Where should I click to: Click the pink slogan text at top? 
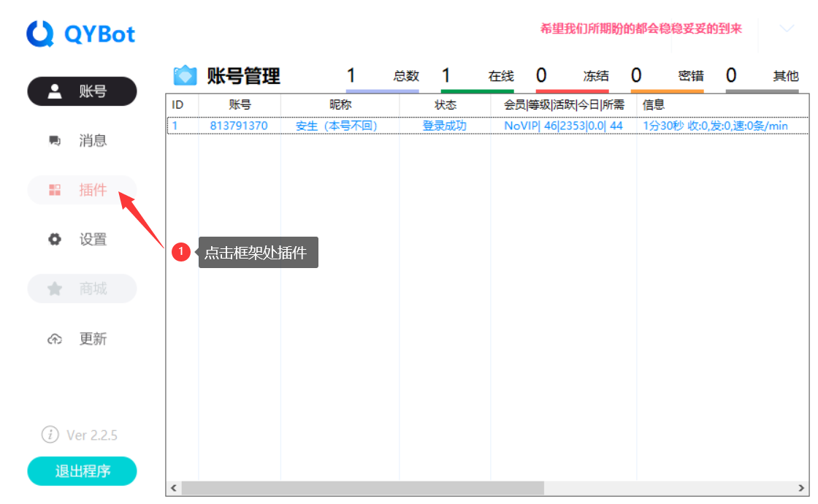coord(641,28)
